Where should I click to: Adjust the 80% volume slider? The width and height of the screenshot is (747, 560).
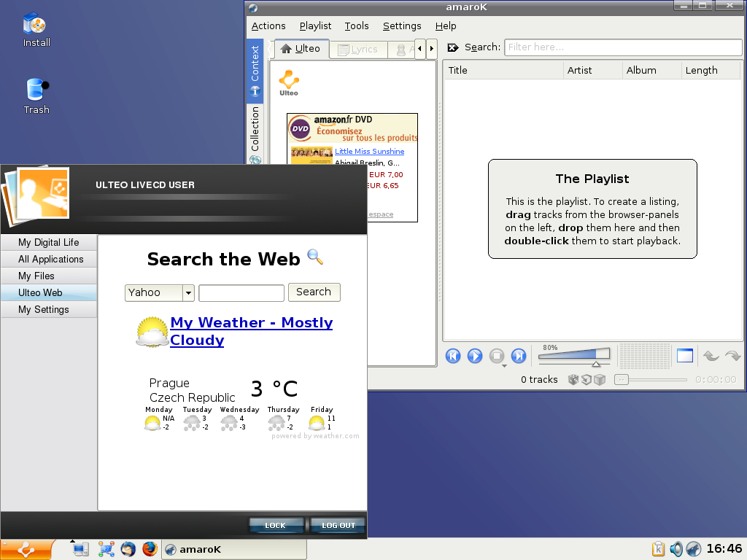coord(574,356)
